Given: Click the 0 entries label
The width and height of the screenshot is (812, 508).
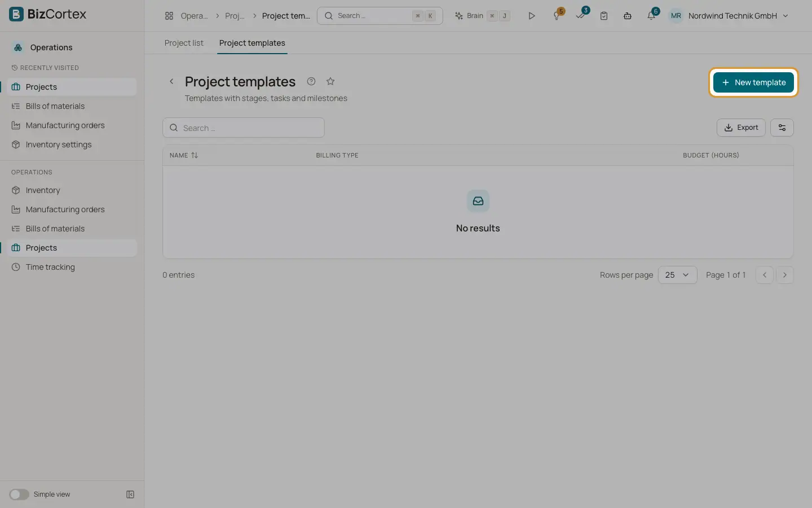Looking at the screenshot, I should click(x=179, y=275).
